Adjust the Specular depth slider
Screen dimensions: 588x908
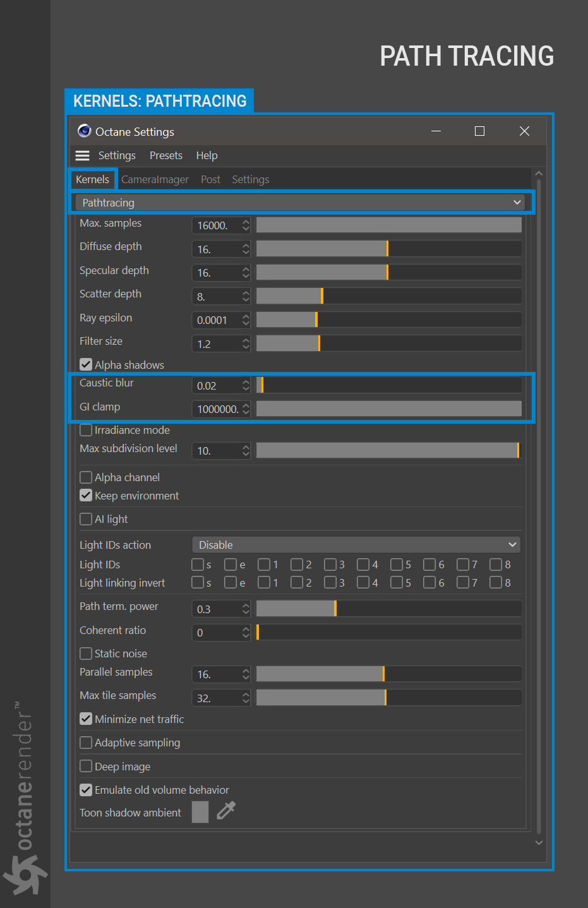pos(388,272)
